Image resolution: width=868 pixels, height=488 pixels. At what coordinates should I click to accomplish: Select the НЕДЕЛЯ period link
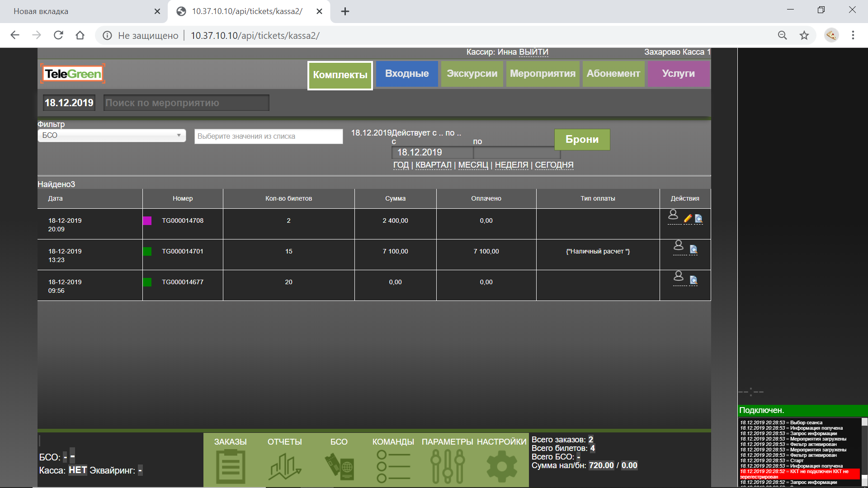tap(511, 165)
